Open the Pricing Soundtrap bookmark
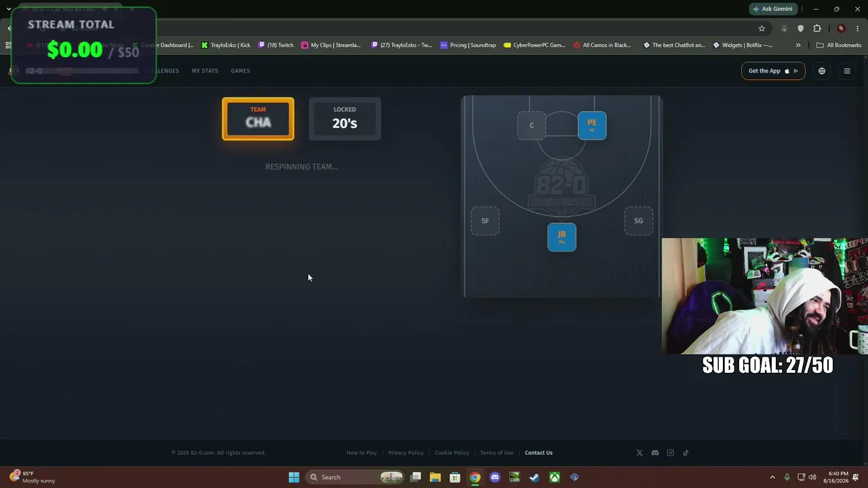 pyautogui.click(x=468, y=45)
